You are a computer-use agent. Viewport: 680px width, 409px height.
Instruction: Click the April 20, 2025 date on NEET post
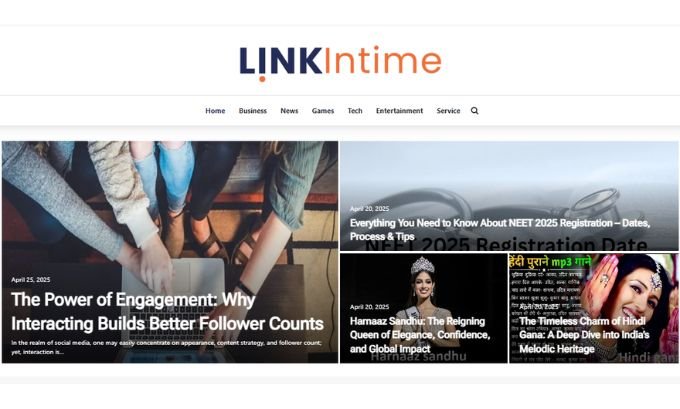tap(369, 209)
